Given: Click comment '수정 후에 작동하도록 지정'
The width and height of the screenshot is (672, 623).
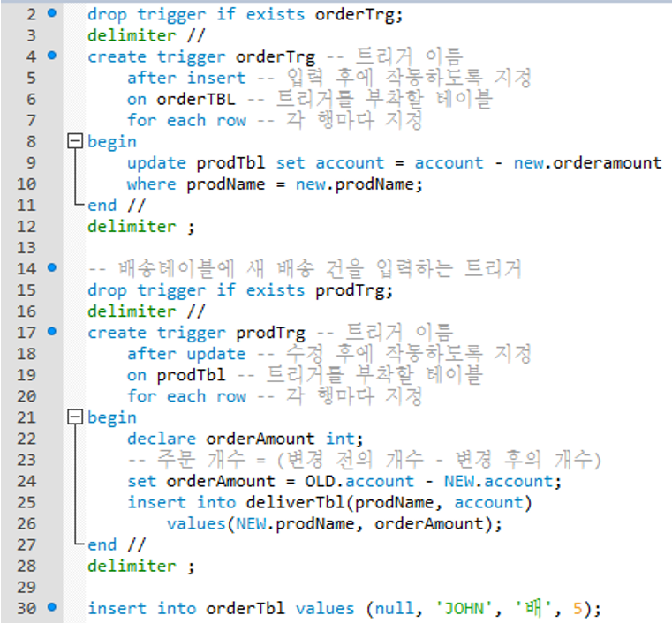Looking at the screenshot, I should tap(409, 354).
